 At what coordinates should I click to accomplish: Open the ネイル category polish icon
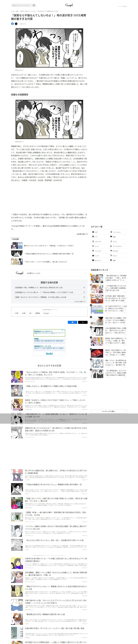[111, 241]
